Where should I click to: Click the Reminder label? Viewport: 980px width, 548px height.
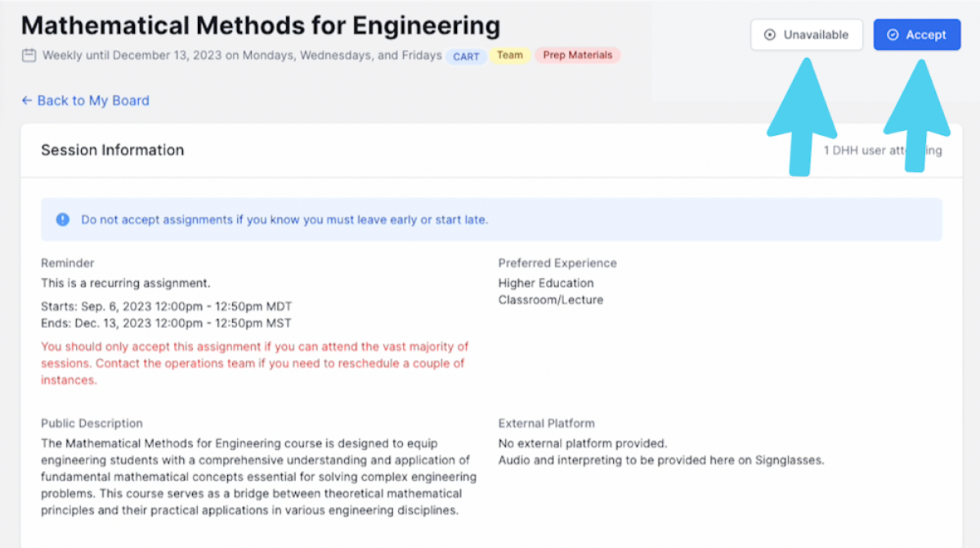68,263
